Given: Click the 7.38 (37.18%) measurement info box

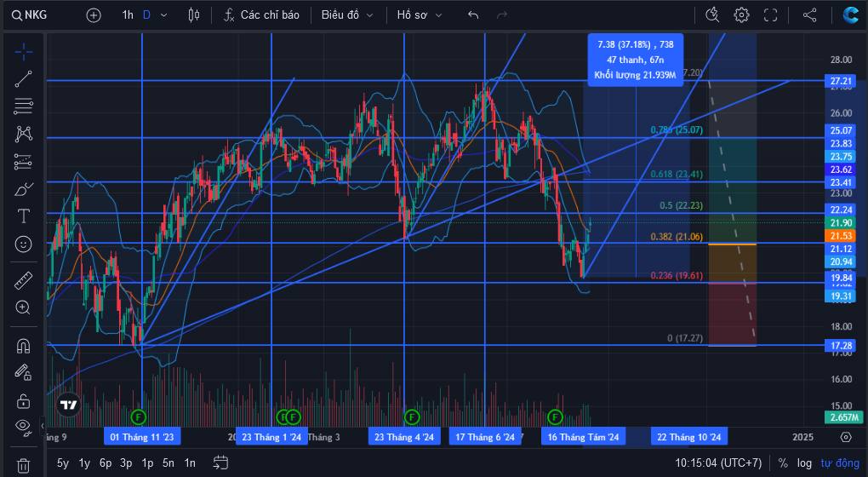Looking at the screenshot, I should (636, 60).
